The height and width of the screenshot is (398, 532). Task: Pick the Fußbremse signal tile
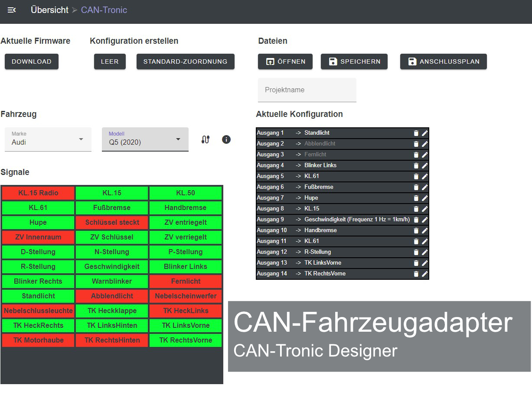pos(112,208)
